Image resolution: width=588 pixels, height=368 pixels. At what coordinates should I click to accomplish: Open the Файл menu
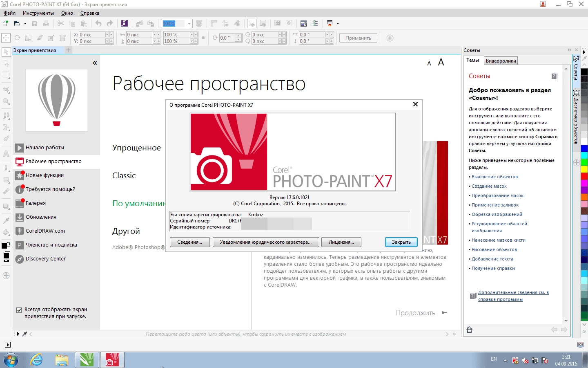coord(9,13)
